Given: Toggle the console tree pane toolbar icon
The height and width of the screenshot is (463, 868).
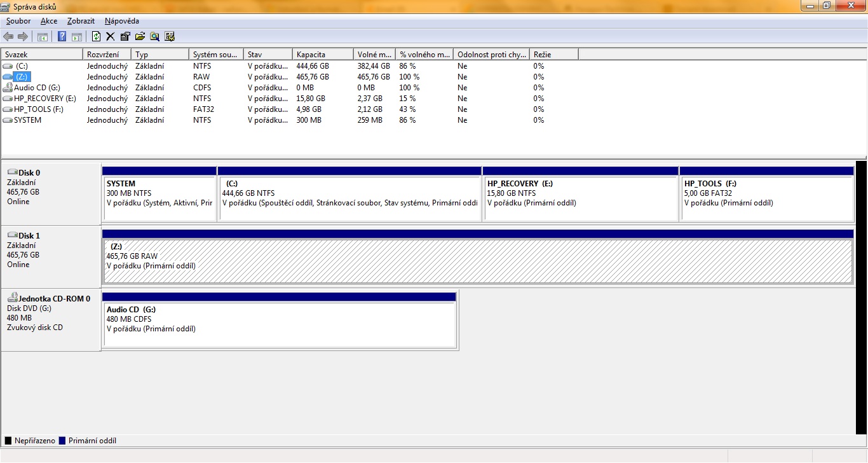Looking at the screenshot, I should (x=43, y=37).
